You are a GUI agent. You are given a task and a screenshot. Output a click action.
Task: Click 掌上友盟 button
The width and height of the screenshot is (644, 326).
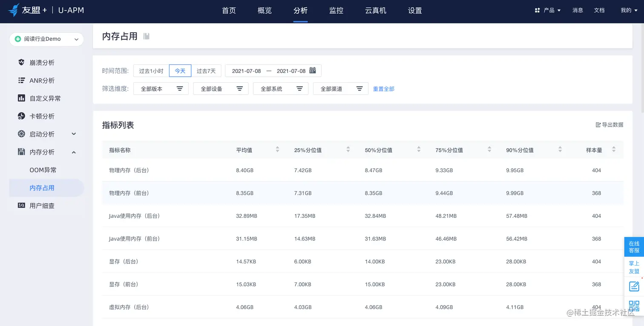click(x=634, y=267)
